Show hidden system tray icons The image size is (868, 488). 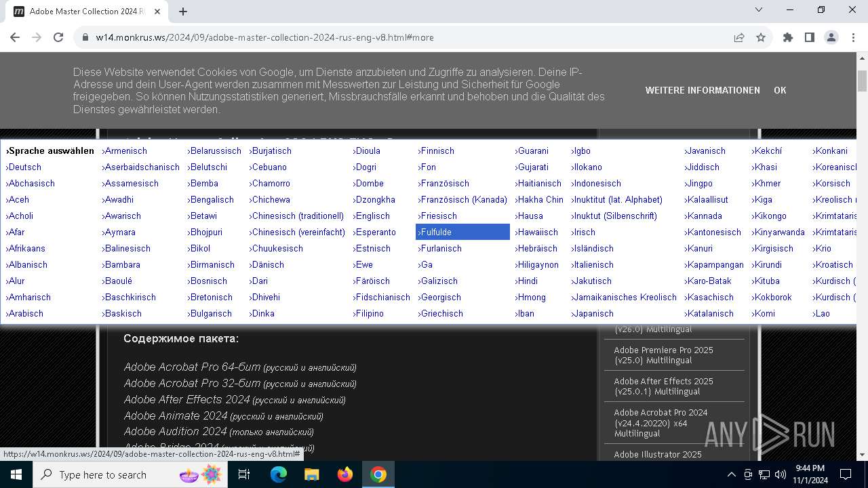(x=731, y=474)
